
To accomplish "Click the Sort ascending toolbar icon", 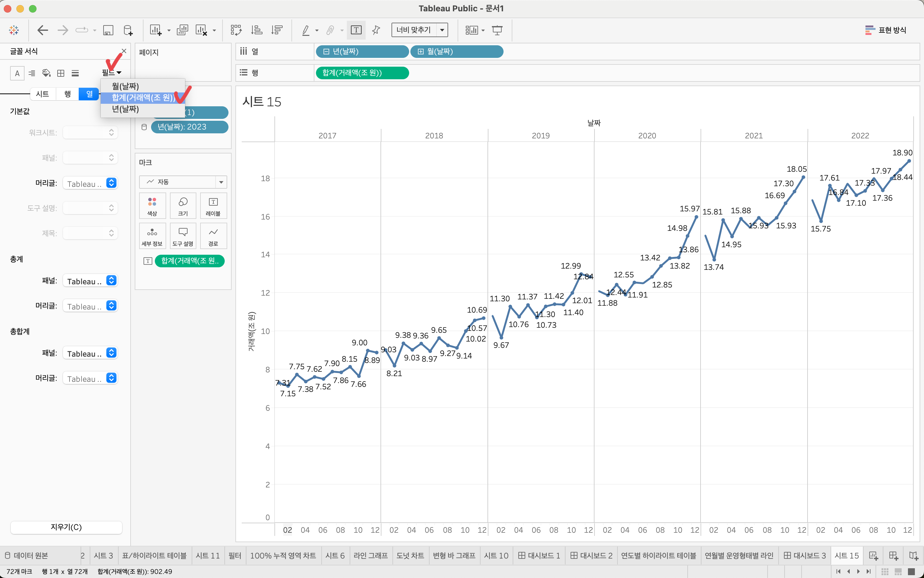I will [256, 30].
